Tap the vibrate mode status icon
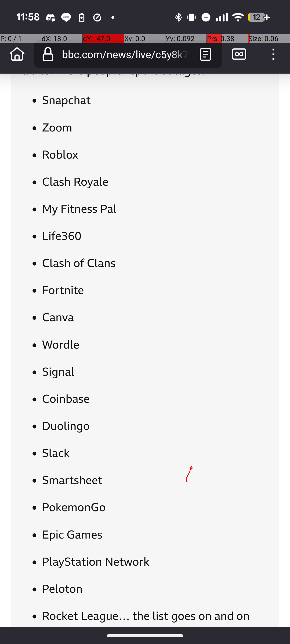This screenshot has height=644, width=290. tap(192, 18)
